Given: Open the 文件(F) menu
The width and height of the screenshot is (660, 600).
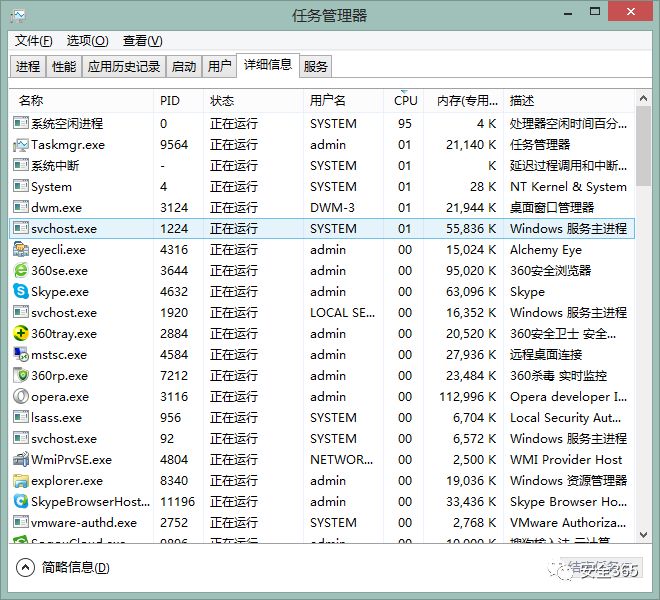Looking at the screenshot, I should click(x=34, y=41).
